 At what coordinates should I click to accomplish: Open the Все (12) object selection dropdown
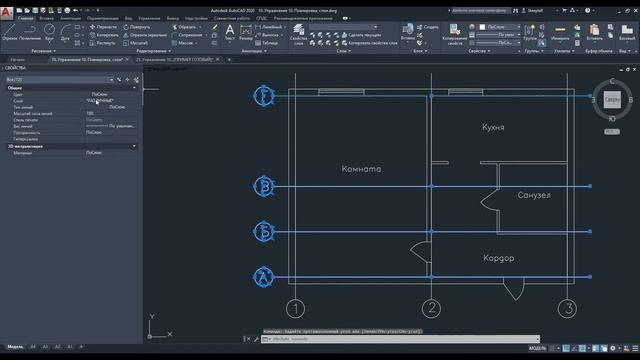tap(60, 80)
